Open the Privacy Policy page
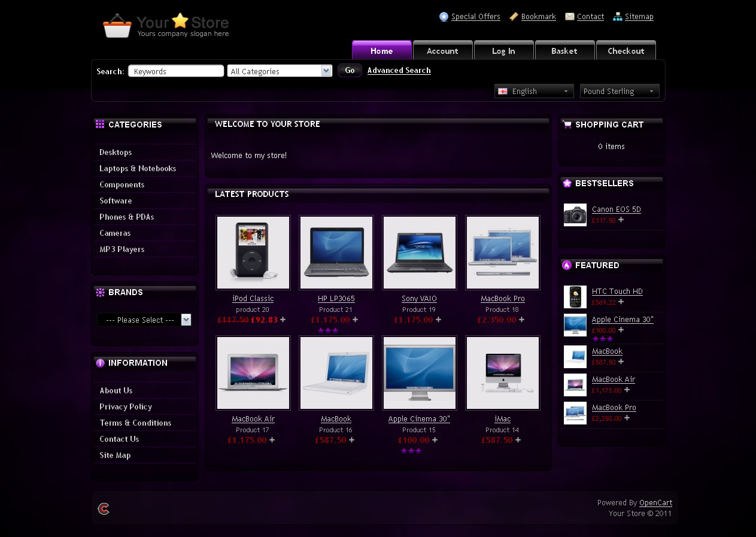 point(126,406)
